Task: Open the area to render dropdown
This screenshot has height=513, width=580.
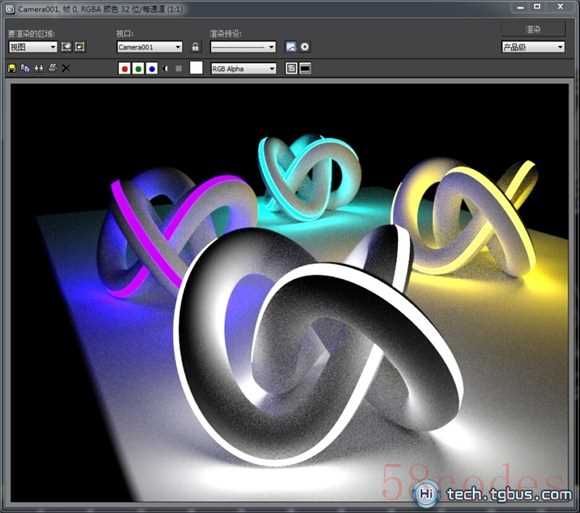Action: [33, 47]
